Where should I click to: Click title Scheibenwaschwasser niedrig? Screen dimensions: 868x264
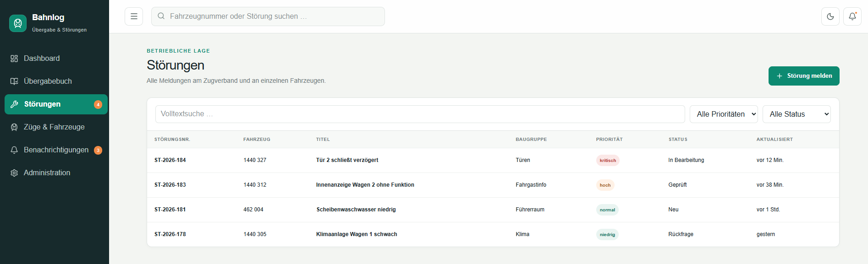[x=356, y=210]
